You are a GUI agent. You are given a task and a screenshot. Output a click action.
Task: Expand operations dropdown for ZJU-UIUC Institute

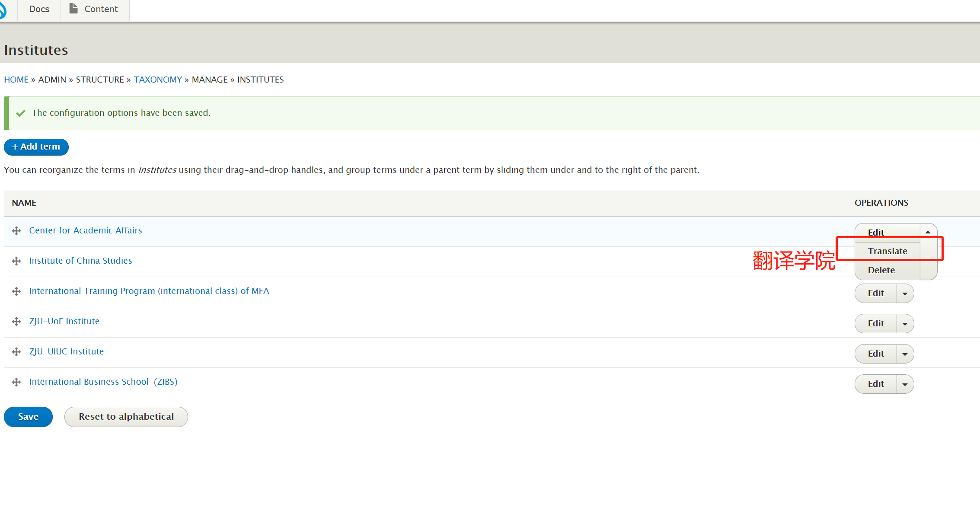[x=905, y=354]
